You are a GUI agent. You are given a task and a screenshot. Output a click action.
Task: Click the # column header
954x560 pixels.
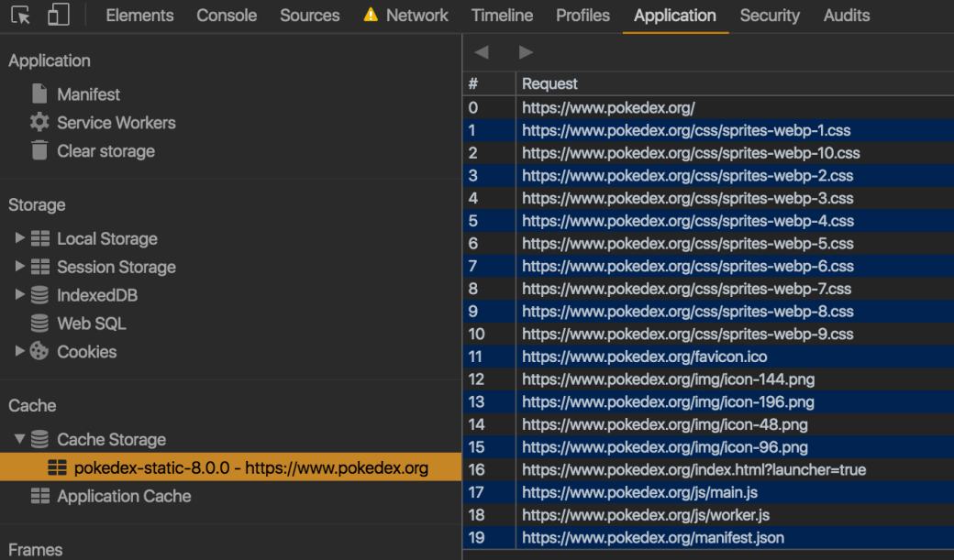coord(489,83)
